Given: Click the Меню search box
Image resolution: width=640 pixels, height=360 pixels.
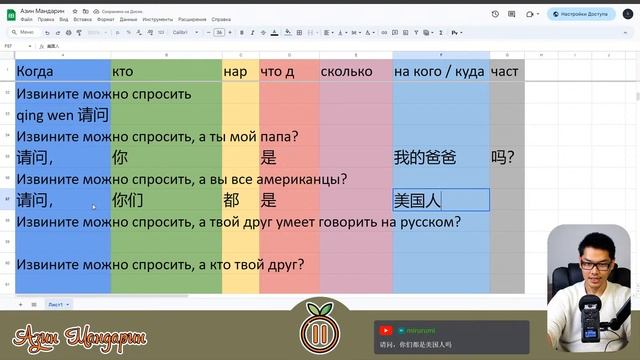Looking at the screenshot, I should 24,32.
